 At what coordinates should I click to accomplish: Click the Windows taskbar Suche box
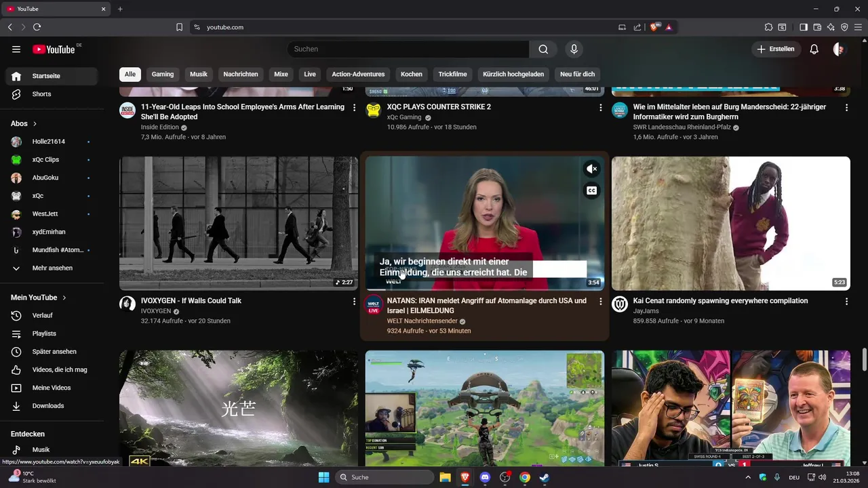[x=384, y=477]
